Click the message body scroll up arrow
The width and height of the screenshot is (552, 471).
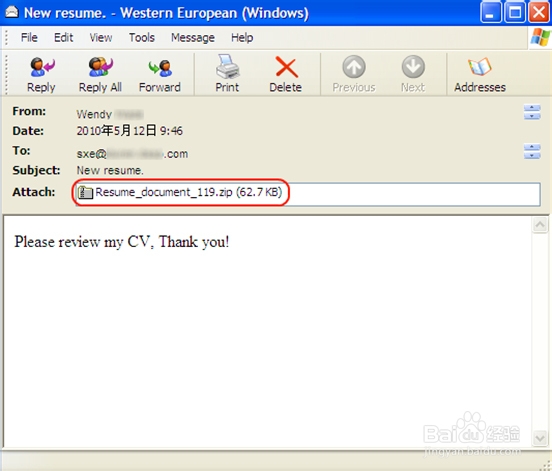[540, 225]
